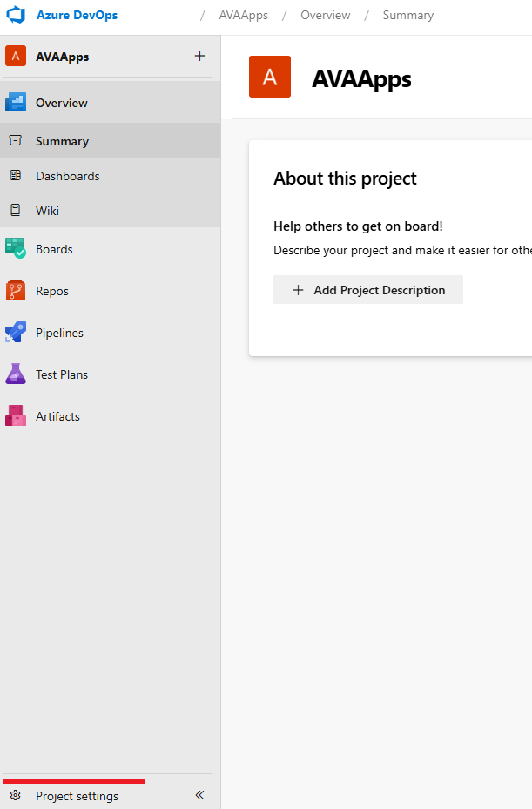Click the AVAApps project avatar in sidebar
The width and height of the screenshot is (532, 809).
16,57
